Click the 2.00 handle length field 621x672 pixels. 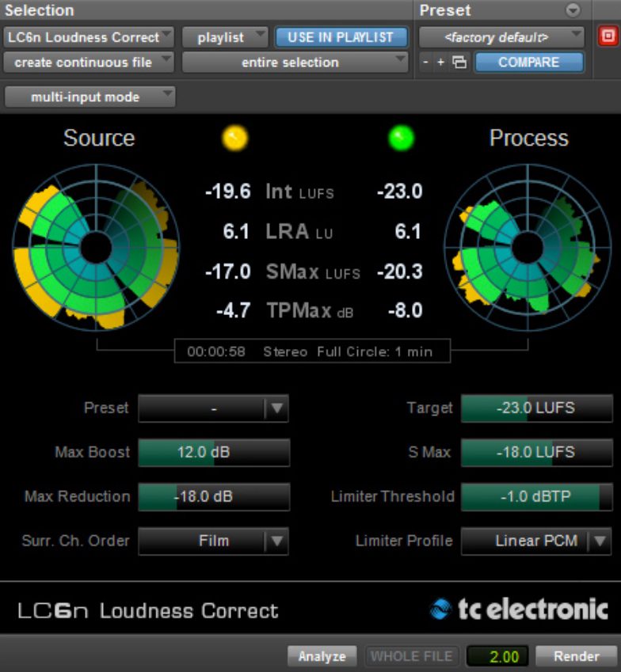click(x=497, y=656)
